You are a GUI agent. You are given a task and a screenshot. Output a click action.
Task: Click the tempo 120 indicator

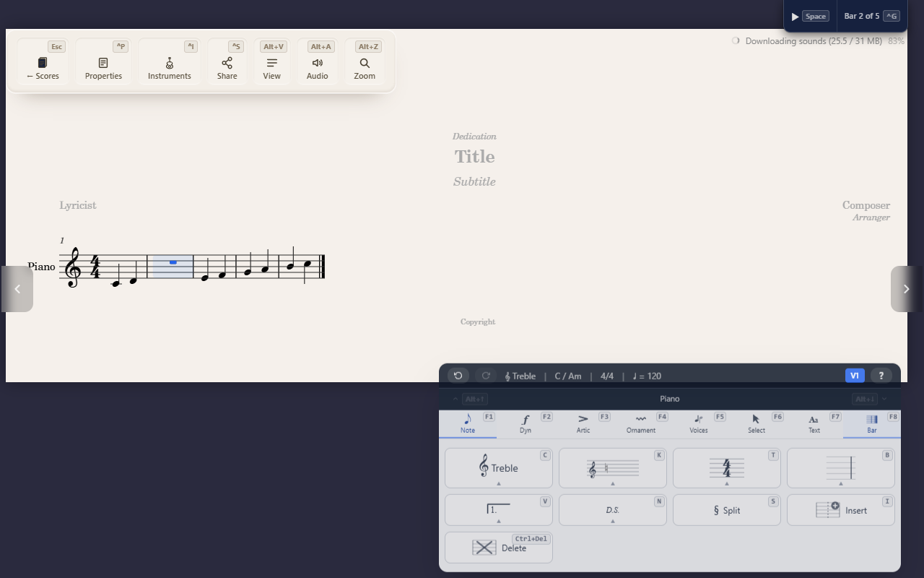[647, 376]
